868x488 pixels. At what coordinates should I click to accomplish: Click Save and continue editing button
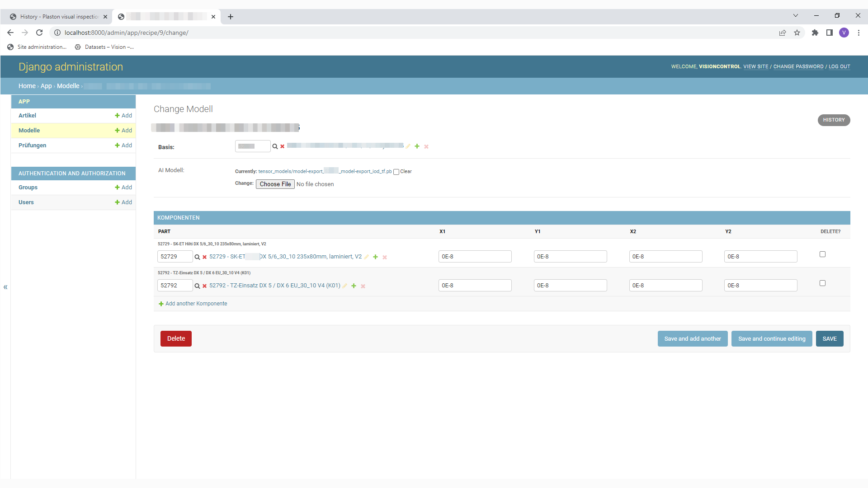pos(772,339)
